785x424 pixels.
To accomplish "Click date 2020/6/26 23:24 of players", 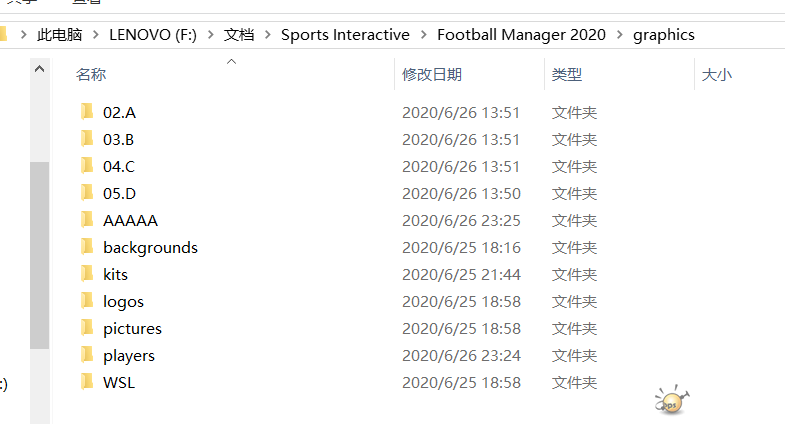I will 461,356.
